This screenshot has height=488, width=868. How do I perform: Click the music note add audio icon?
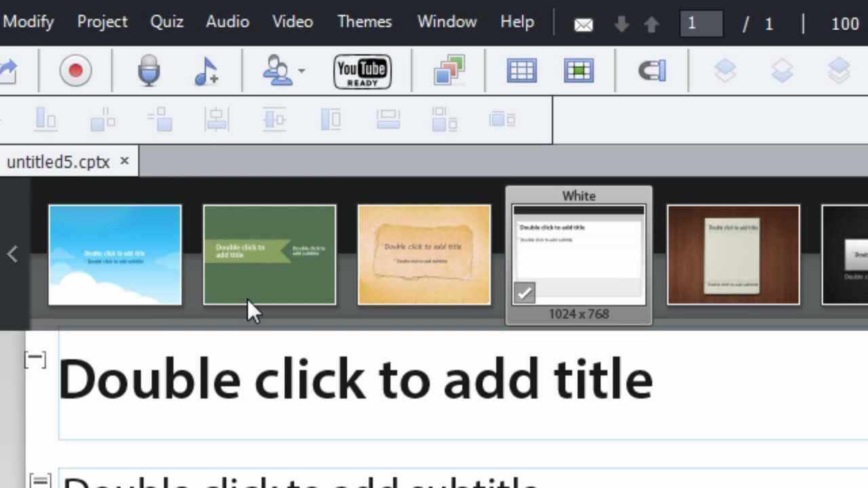(x=206, y=70)
